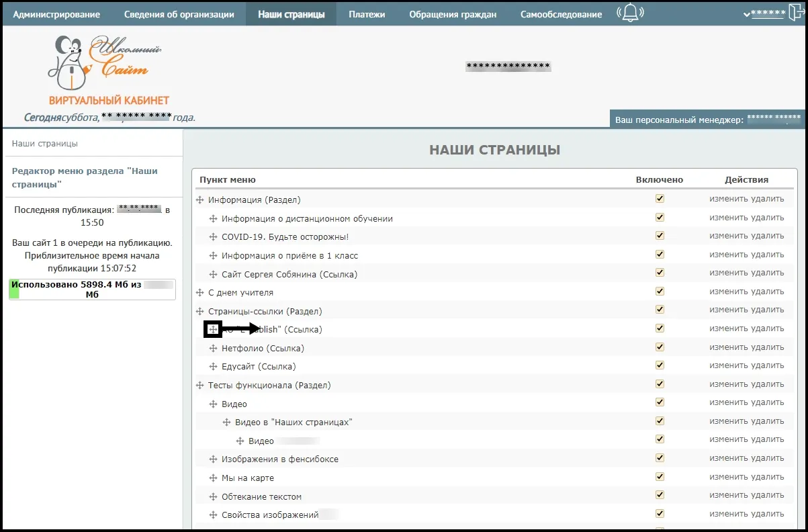This screenshot has height=532, width=808.
Task: Disable the Тесты функционала (Раздел) checkbox
Action: 660,384
